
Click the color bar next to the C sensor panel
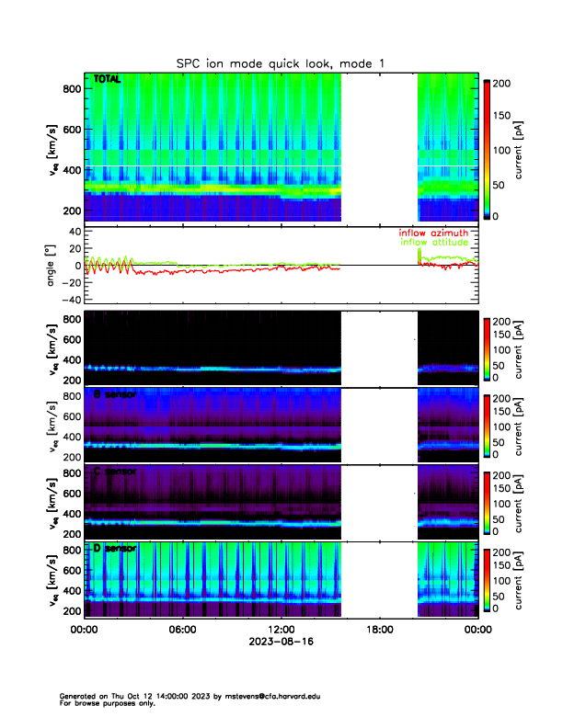tap(488, 502)
